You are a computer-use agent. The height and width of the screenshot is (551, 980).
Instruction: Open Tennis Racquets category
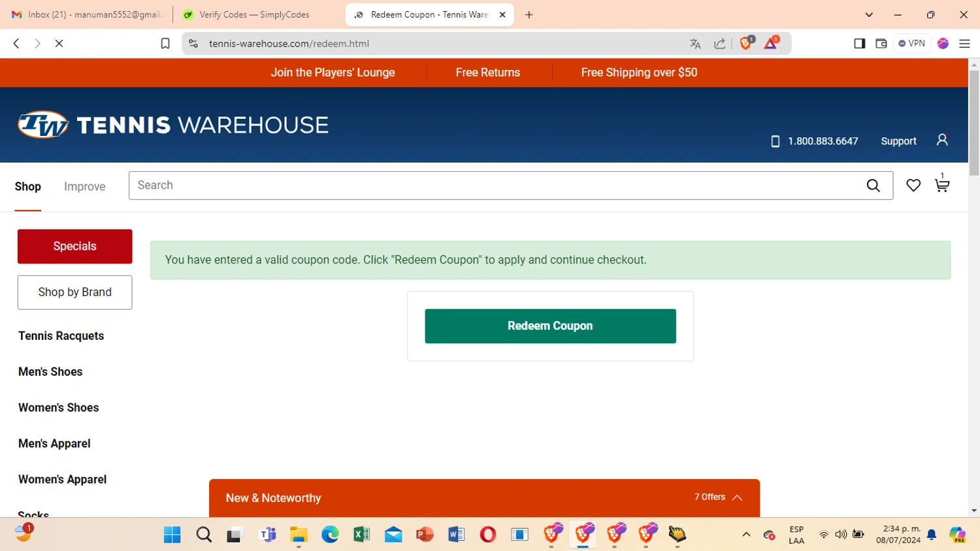(61, 335)
